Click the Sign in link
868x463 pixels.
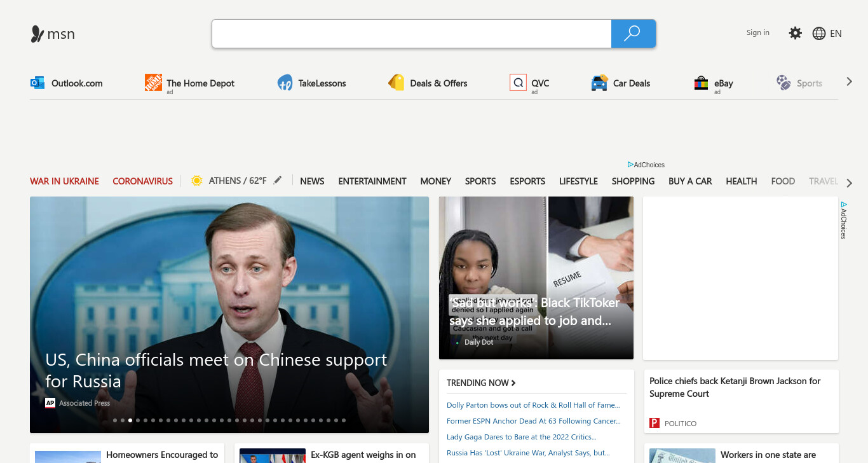pyautogui.click(x=758, y=32)
